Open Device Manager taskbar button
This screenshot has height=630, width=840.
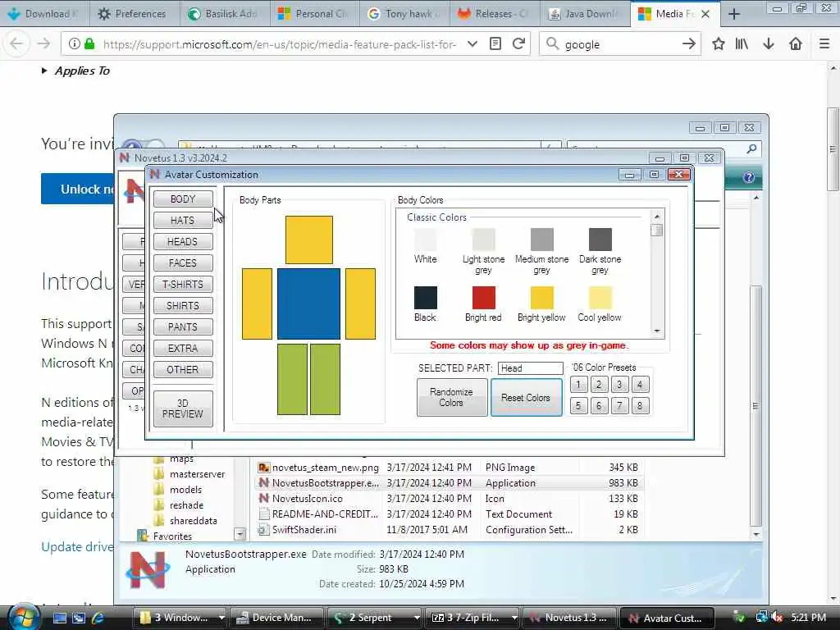pos(276,618)
